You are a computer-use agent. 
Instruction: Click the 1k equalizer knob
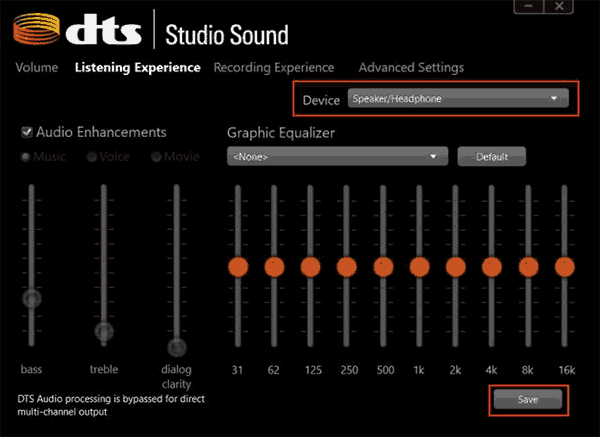(419, 267)
